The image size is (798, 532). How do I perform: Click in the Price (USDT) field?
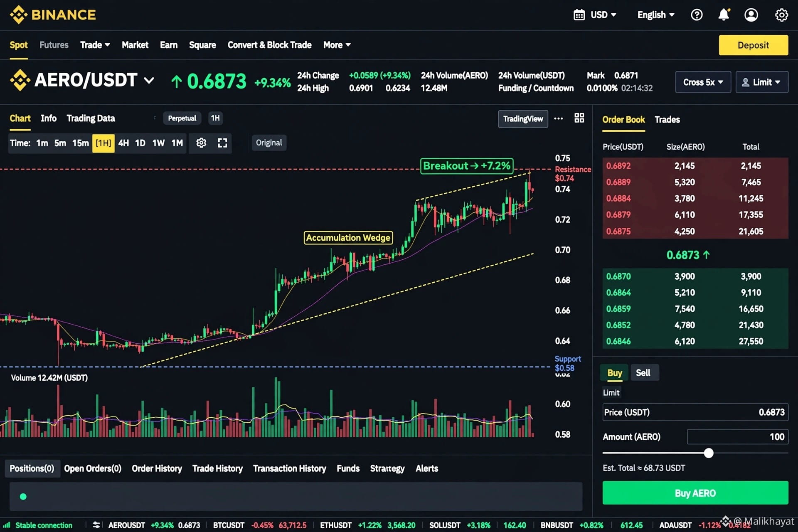[695, 412]
